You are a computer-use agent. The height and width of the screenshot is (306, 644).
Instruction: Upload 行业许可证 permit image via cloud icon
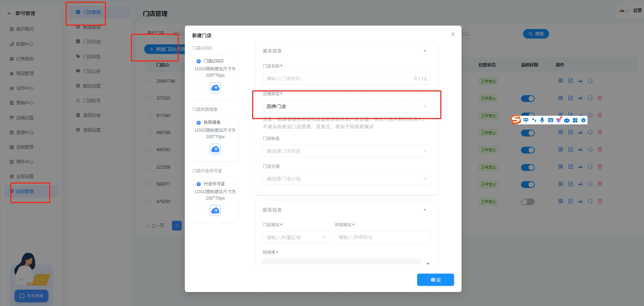[x=215, y=211]
